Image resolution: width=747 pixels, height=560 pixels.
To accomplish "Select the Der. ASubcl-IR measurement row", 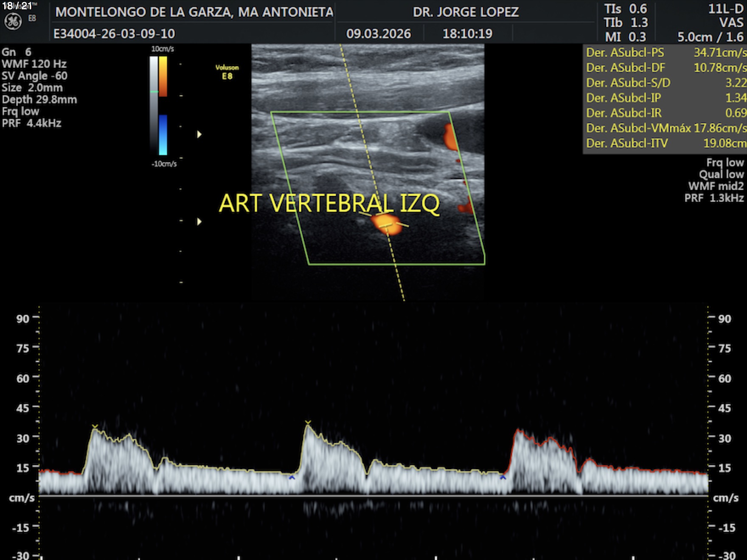I will pyautogui.click(x=666, y=113).
